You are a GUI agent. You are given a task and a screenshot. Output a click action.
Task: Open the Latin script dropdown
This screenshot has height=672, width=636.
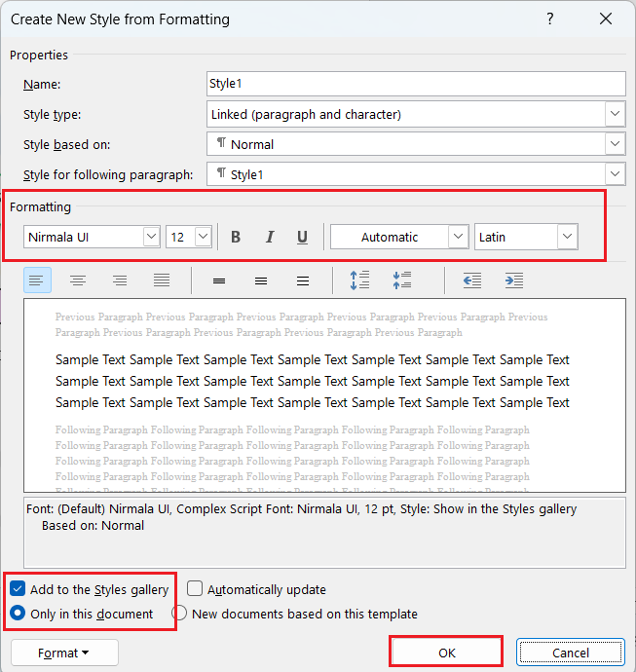pos(567,237)
